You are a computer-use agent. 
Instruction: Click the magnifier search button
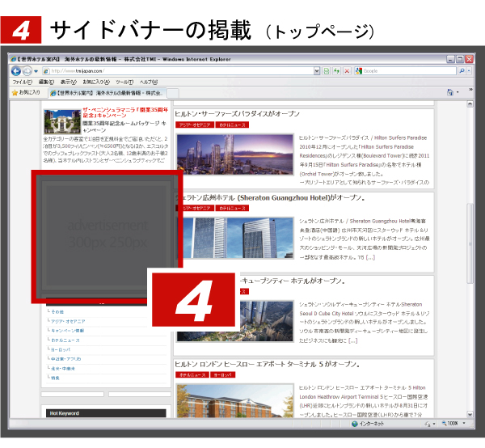[x=462, y=71]
